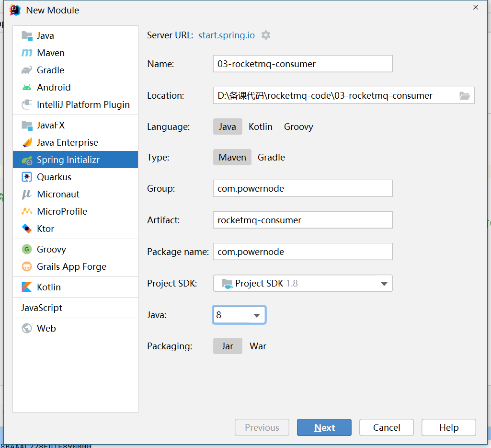Select Kotlin as the language
This screenshot has width=491, height=448.
pyautogui.click(x=261, y=127)
